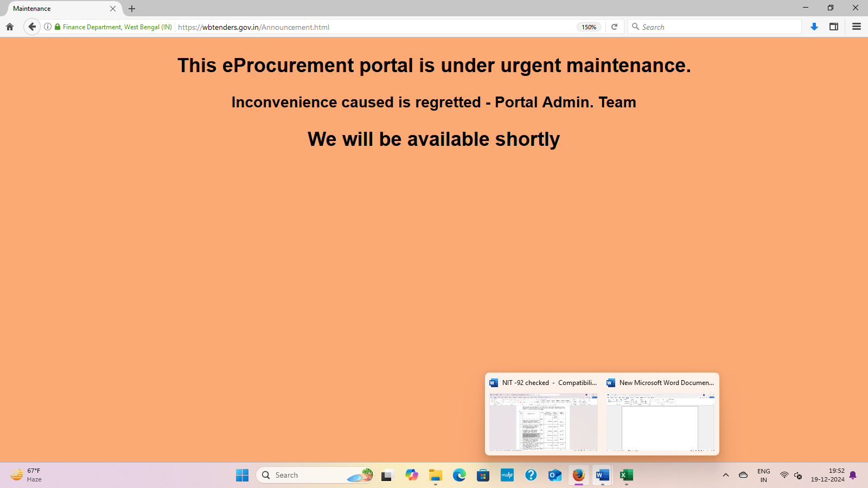This screenshot has height=488, width=868.
Task: Launch Excel from the taskbar
Action: (627, 476)
